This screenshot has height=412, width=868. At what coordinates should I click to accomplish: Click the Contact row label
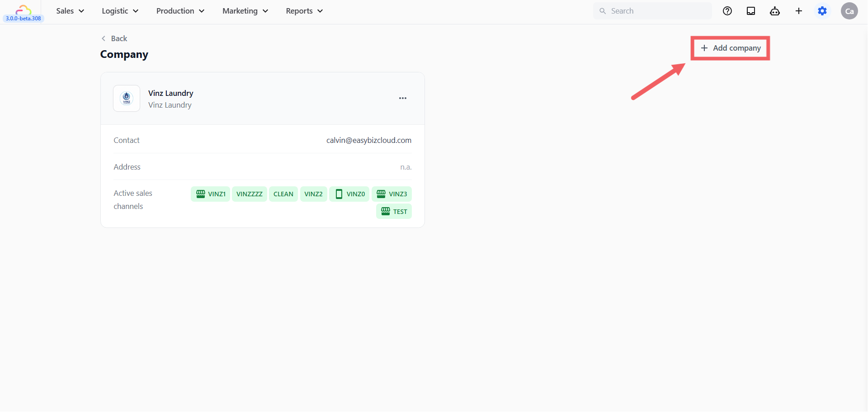[127, 140]
